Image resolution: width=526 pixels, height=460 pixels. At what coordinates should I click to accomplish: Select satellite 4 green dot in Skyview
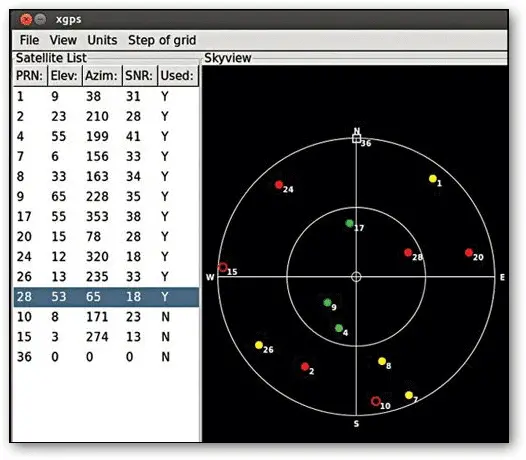[339, 328]
